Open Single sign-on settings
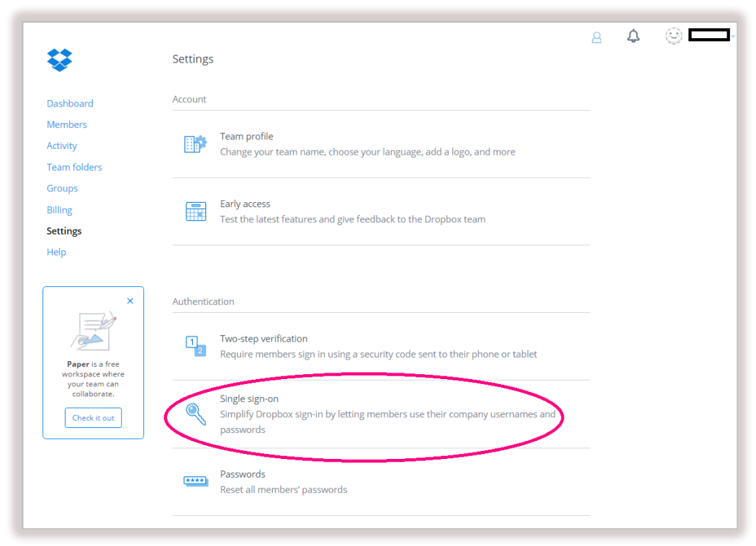756x546 pixels. click(381, 414)
